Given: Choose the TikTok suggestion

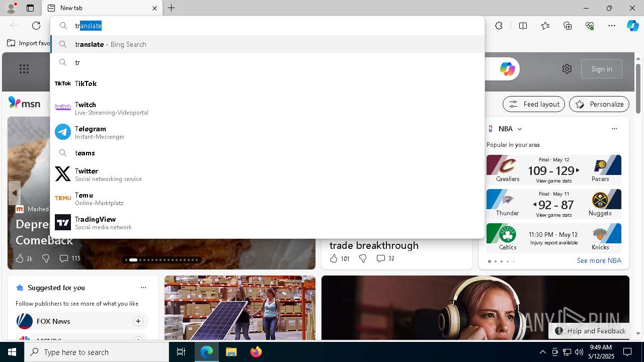Looking at the screenshot, I should coord(267,83).
